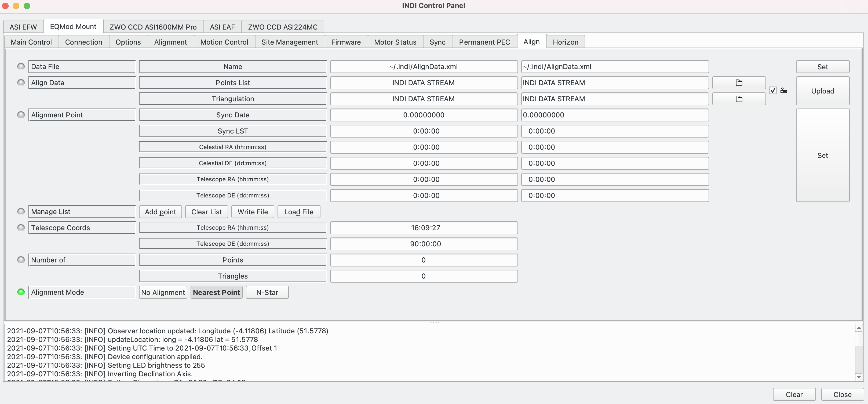
Task: Click the 'Inverting Declination Axis' log line
Action: pos(100,374)
